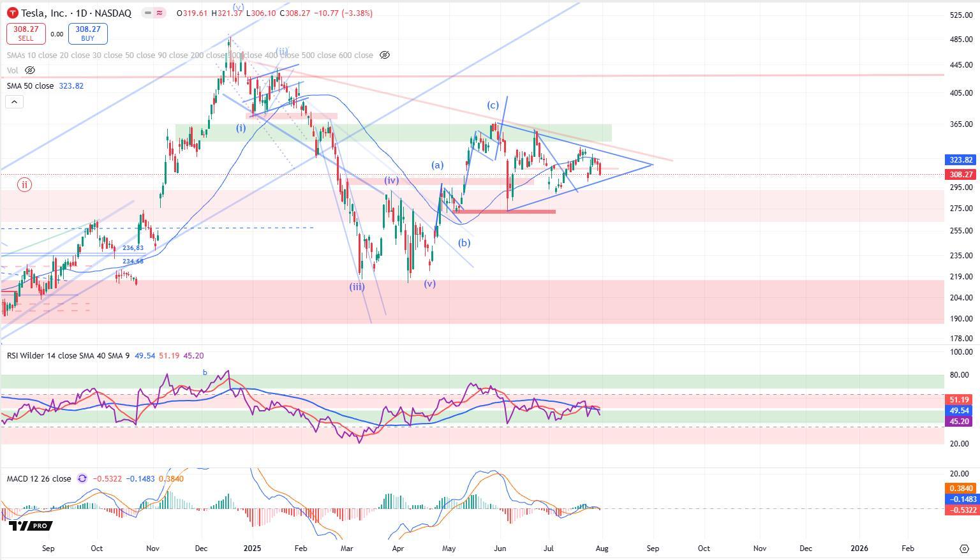Select the MACD 12 26 close legend
The height and width of the screenshot is (560, 980).
pyautogui.click(x=39, y=478)
